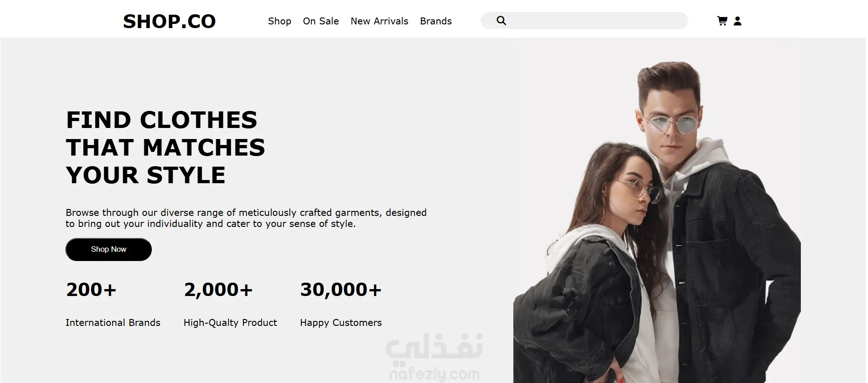The image size is (868, 383).
Task: Open the Shop menu item
Action: [x=280, y=21]
